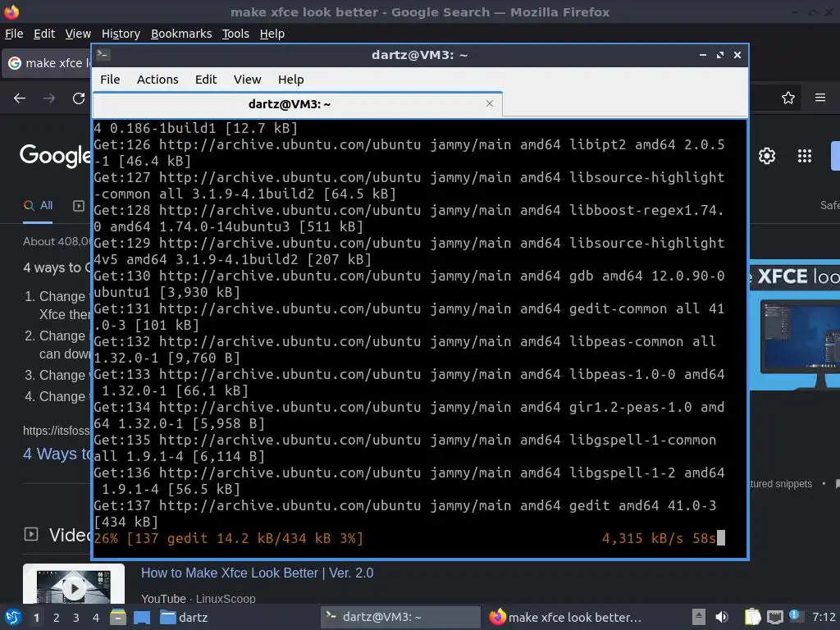Switch to workspace 1
Viewport: 840px width, 630px height.
point(36,618)
